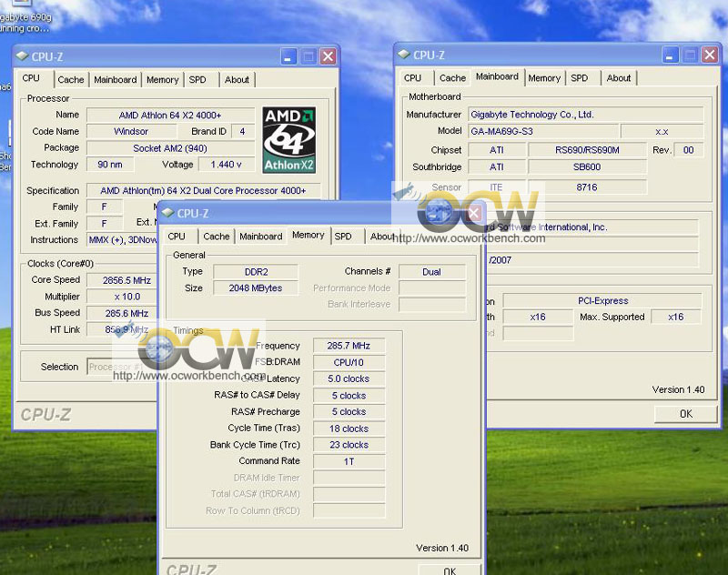Click the Technology value "90 nm"
The image size is (728, 575).
click(110, 165)
